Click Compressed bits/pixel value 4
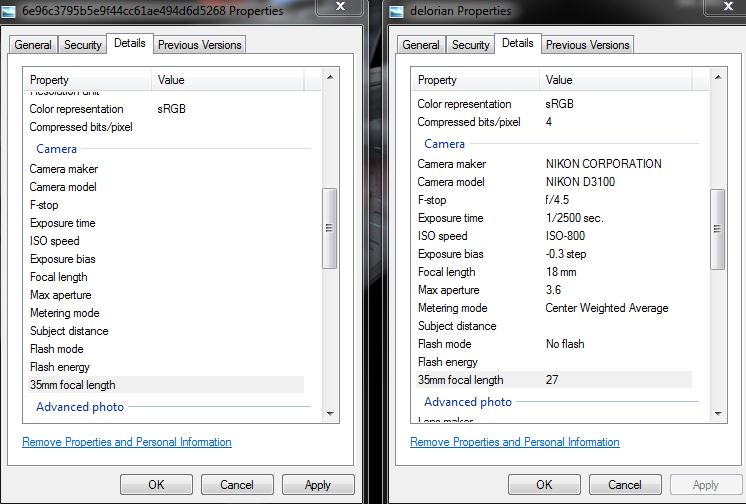The width and height of the screenshot is (746, 504). coord(549,122)
